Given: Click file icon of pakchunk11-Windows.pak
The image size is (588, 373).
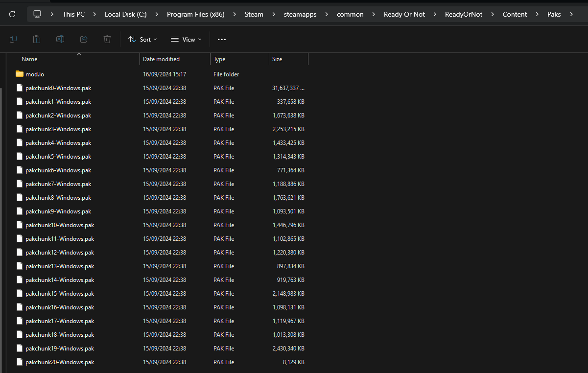Looking at the screenshot, I should click(x=20, y=238).
